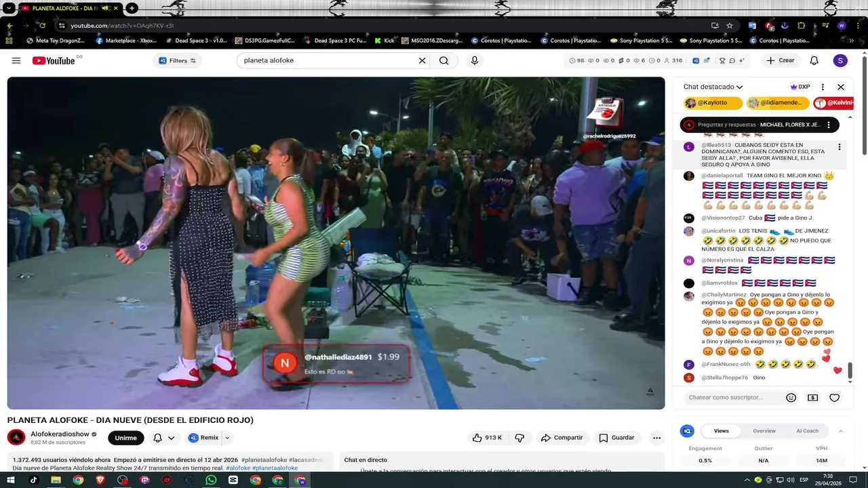Open a new browser tab
868x488 pixels.
pyautogui.click(x=132, y=8)
